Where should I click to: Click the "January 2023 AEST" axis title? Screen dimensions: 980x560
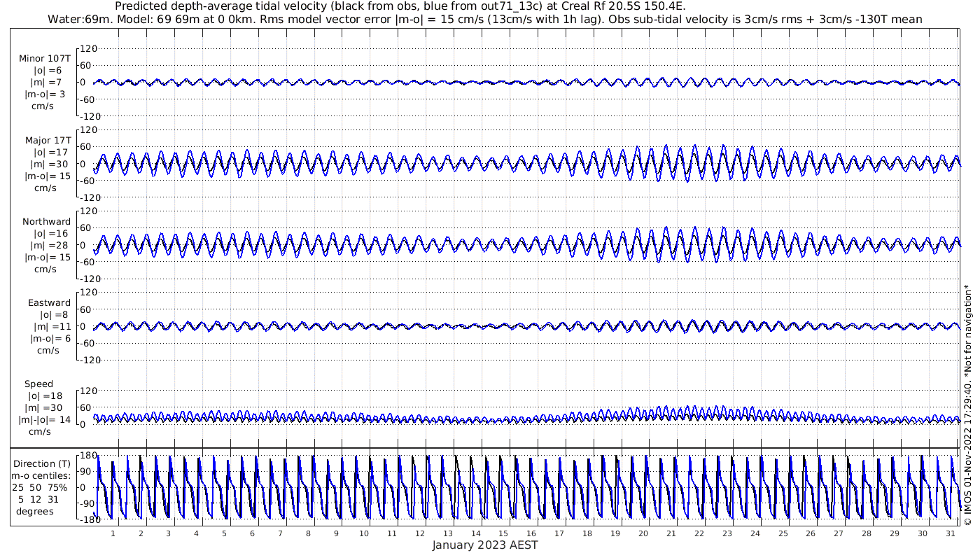485,545
